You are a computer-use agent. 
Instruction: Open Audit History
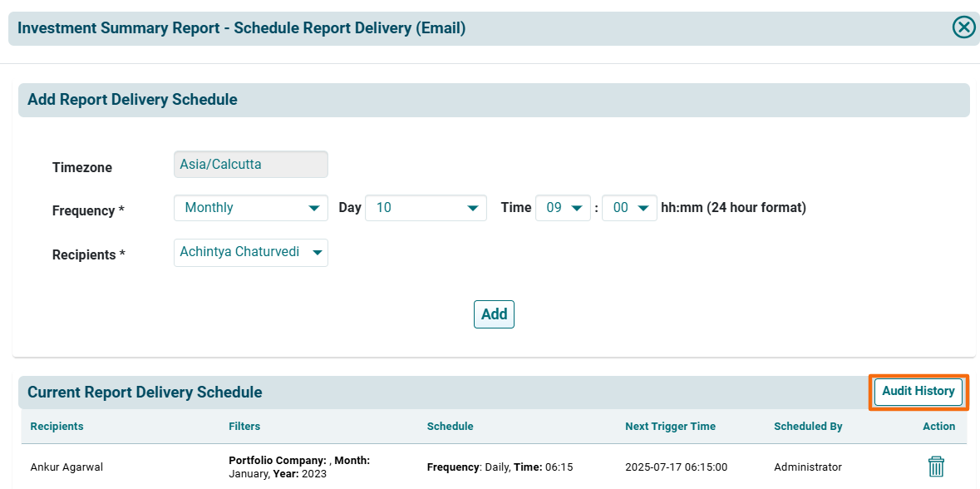918,392
